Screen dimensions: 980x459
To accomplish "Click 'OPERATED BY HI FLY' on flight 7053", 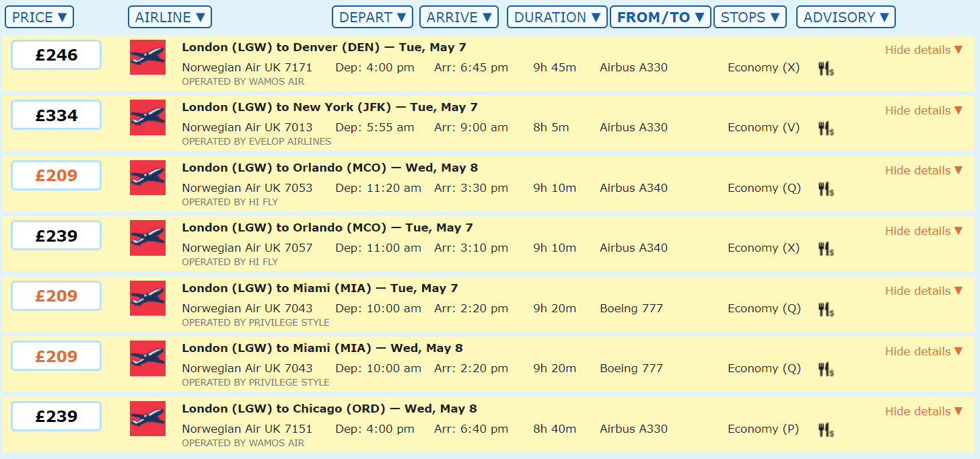I will pyautogui.click(x=230, y=202).
